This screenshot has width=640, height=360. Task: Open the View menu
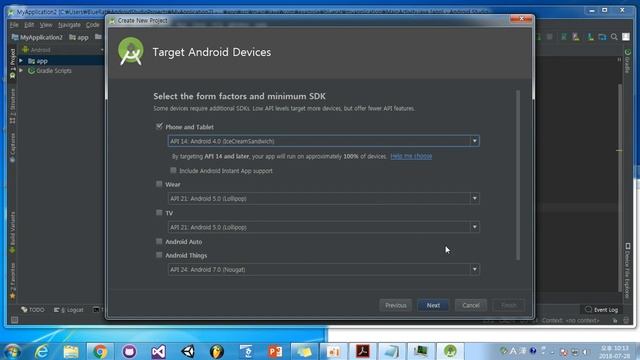click(46, 25)
